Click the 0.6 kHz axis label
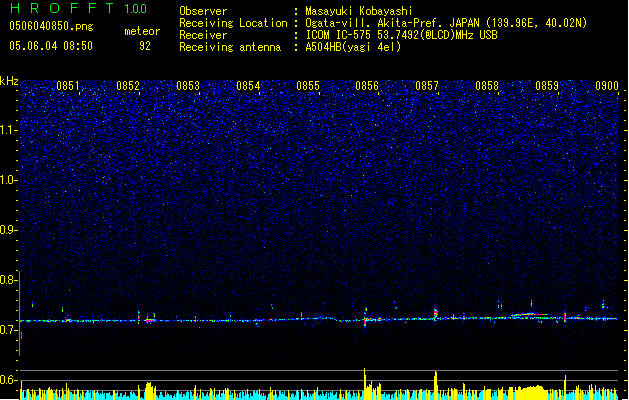 pos(9,380)
